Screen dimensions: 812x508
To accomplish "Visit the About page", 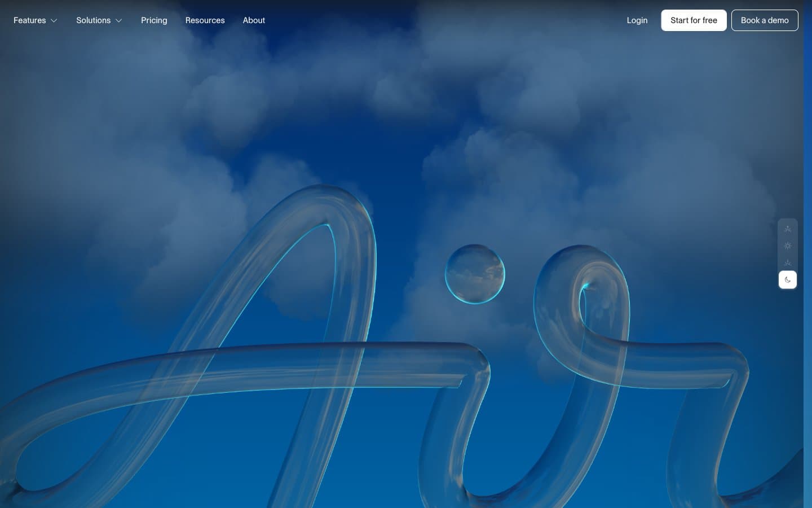I will pos(254,20).
